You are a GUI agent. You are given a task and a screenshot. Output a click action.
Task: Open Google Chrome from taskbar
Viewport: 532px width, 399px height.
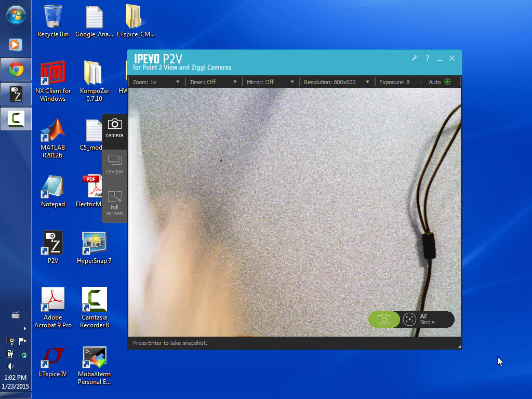pyautogui.click(x=16, y=69)
